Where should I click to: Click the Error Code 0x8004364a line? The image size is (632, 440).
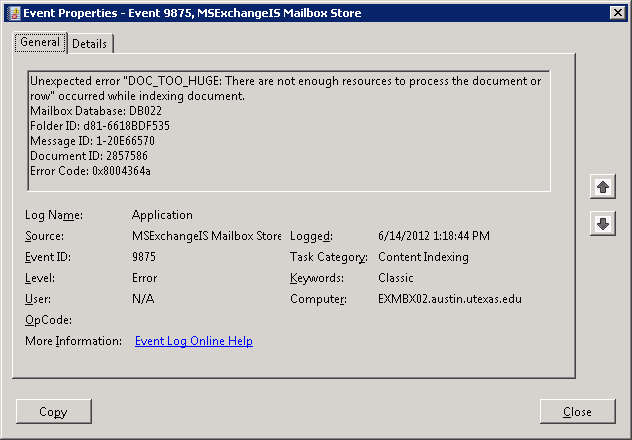(90, 170)
